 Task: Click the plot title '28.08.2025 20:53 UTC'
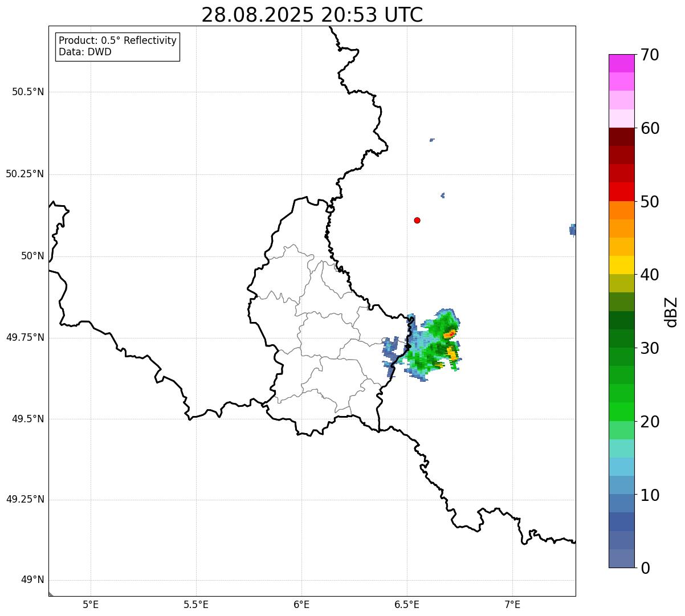pyautogui.click(x=312, y=15)
